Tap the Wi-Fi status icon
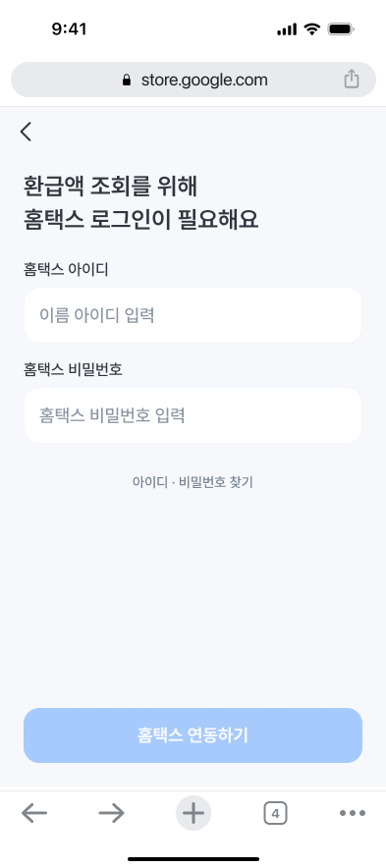 tap(312, 29)
